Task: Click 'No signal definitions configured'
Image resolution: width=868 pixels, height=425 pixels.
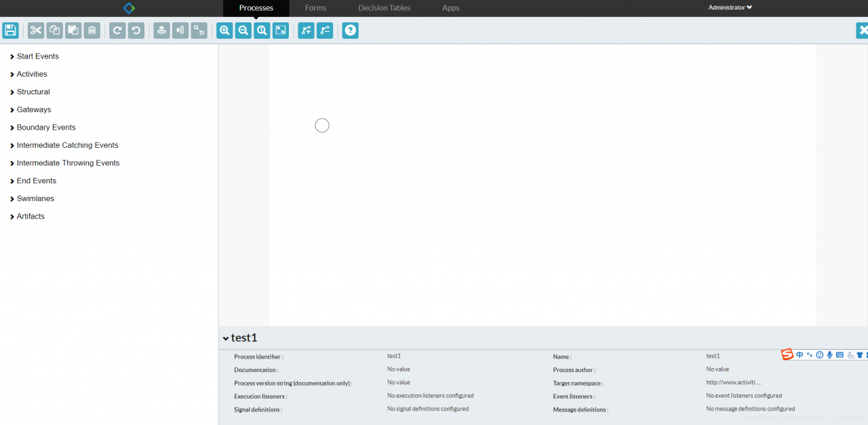Action: tap(428, 409)
